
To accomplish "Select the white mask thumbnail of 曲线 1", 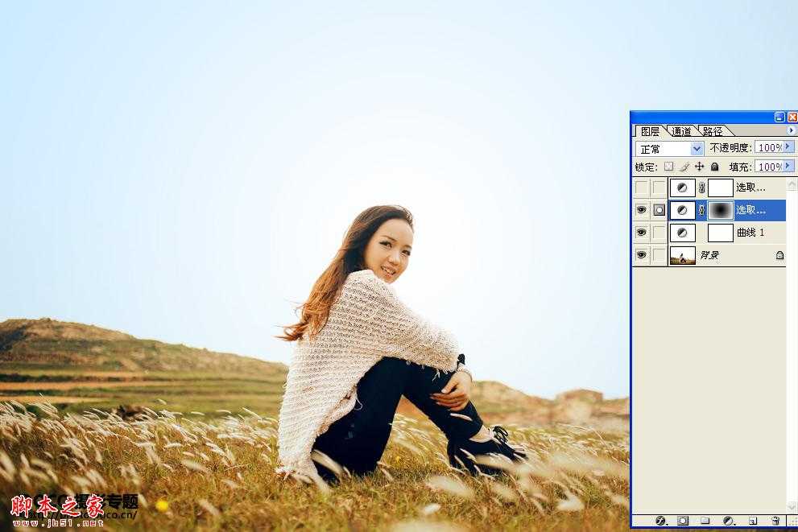I will click(721, 233).
